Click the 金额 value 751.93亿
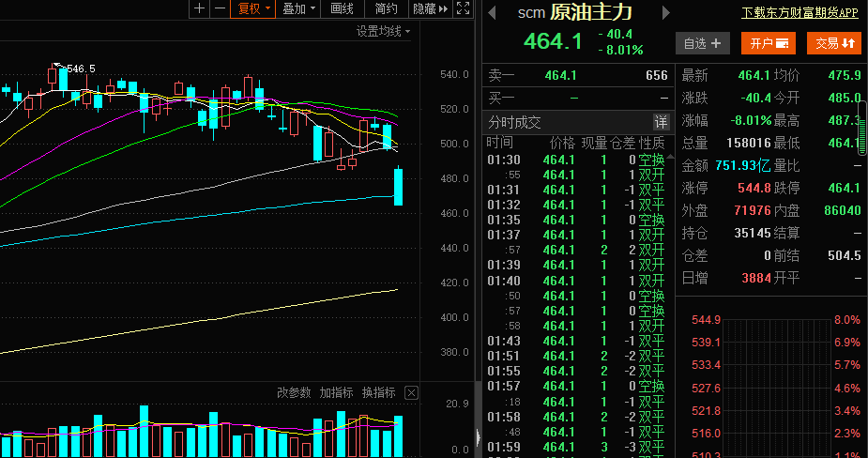Image resolution: width=868 pixels, height=458 pixels. (743, 165)
